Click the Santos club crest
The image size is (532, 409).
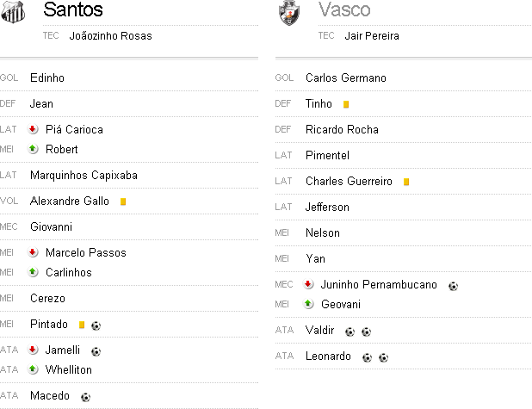[14, 11]
